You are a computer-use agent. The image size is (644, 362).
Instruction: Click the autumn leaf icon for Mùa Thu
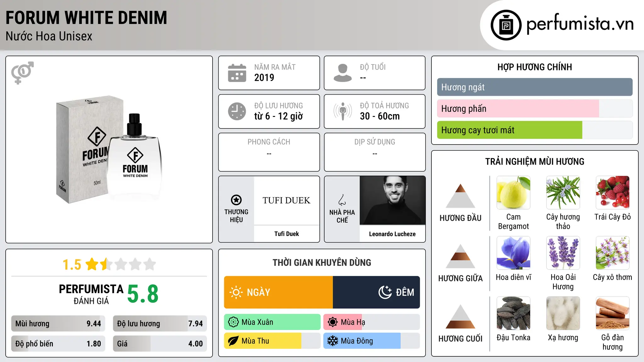pyautogui.click(x=233, y=341)
